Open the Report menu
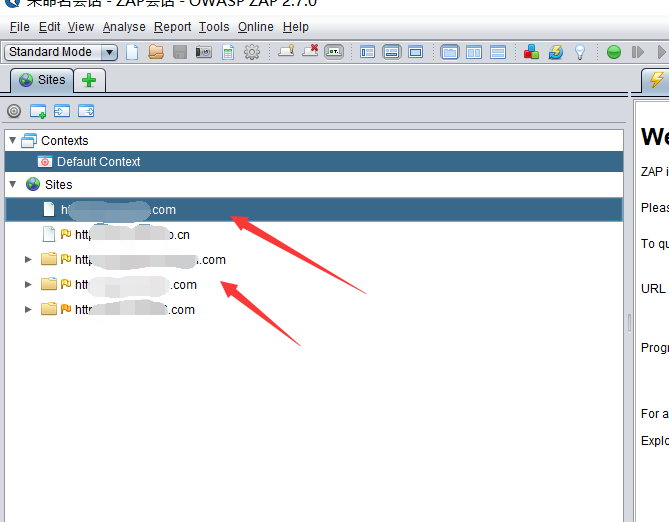 (x=172, y=27)
